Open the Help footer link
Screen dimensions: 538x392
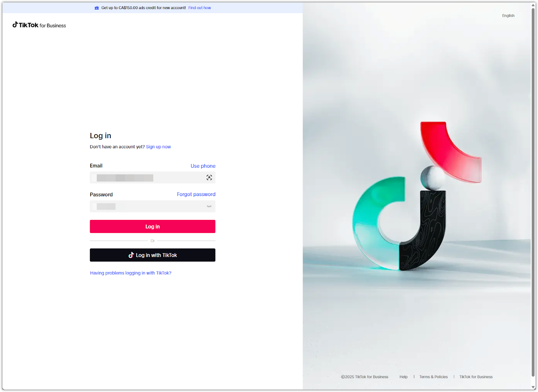[403, 377]
